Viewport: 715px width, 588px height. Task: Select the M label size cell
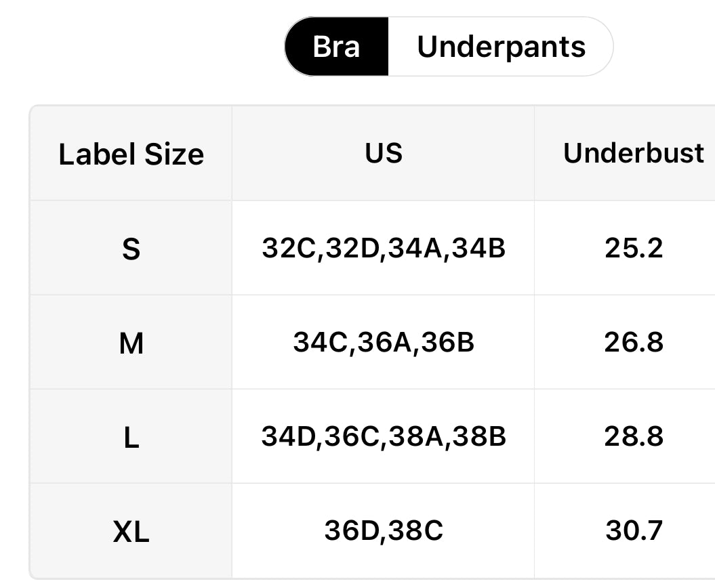(131, 343)
